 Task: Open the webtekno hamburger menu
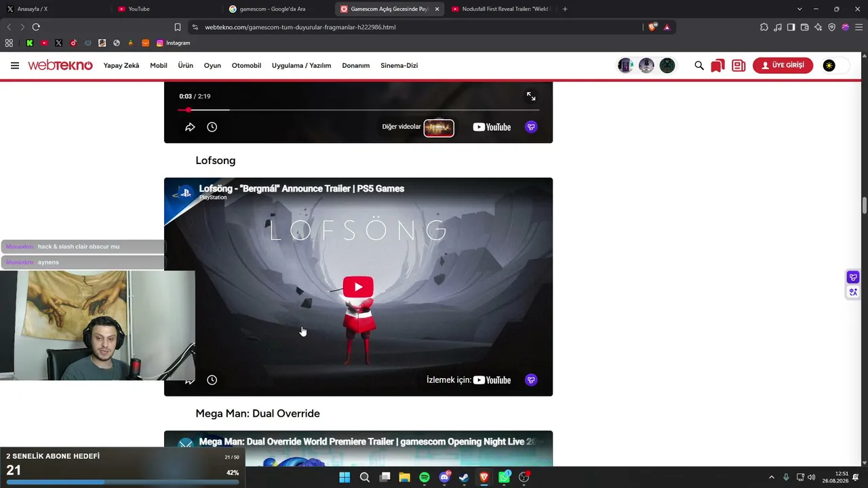(15, 66)
